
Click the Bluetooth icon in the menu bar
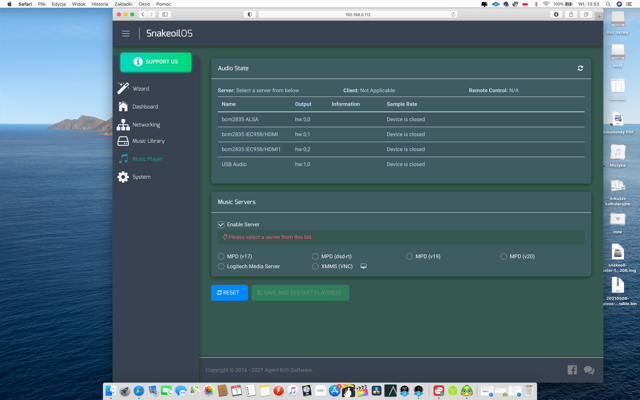coord(536,4)
